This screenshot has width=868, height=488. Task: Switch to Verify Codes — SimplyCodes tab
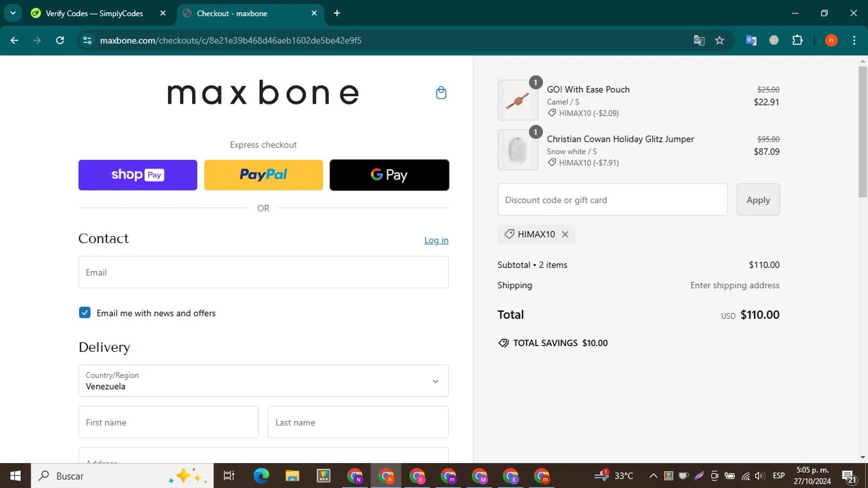94,13
